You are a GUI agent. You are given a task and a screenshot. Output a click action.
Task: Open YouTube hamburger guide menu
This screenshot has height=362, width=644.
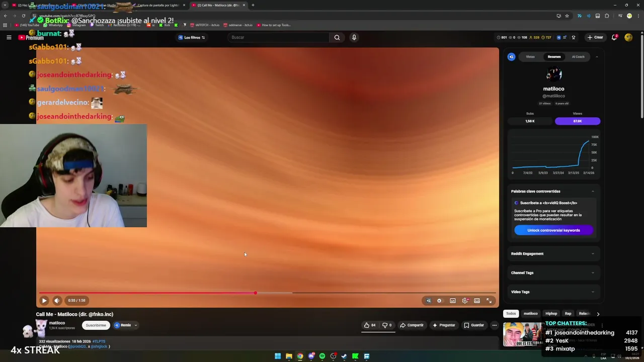coord(9,37)
